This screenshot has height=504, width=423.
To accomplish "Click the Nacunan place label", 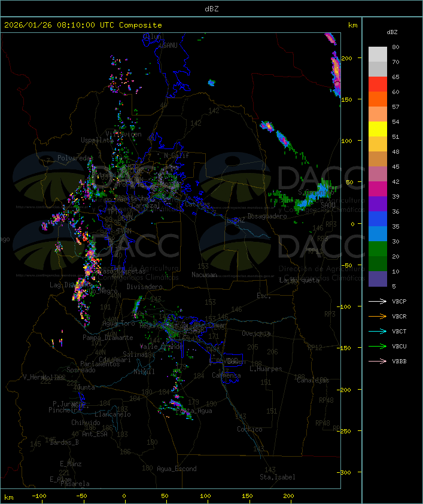I will click(x=204, y=275).
